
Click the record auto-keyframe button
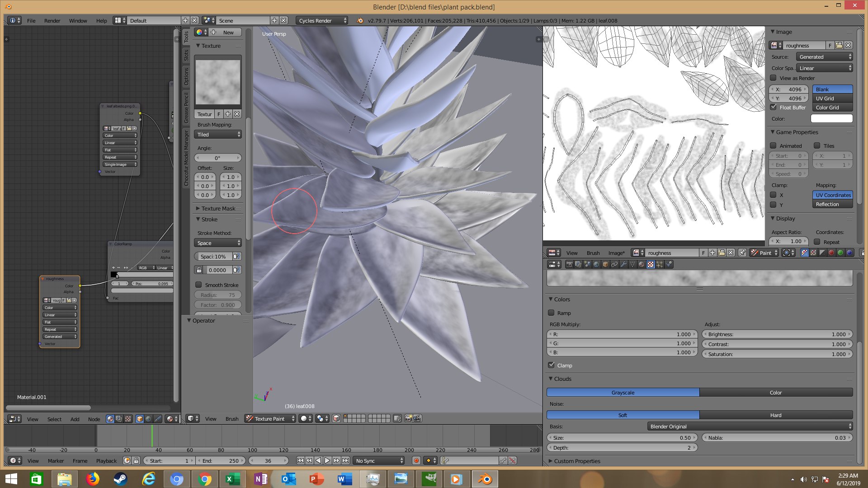(x=416, y=460)
